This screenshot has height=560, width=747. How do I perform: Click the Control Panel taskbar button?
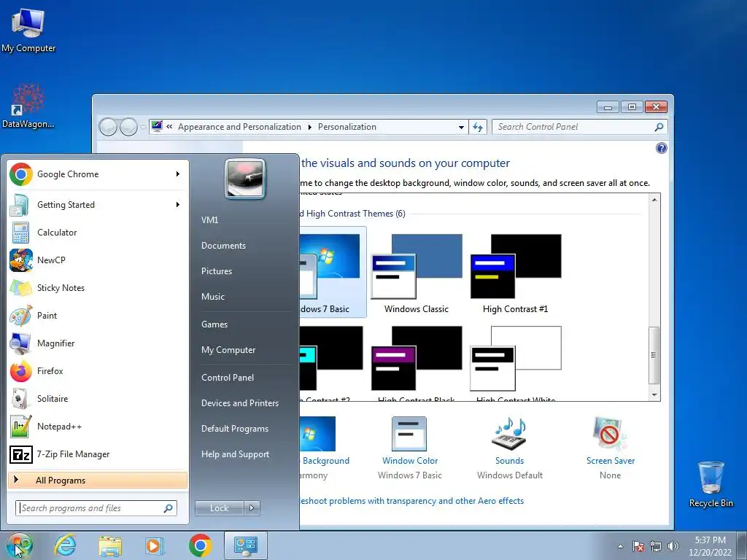click(245, 545)
